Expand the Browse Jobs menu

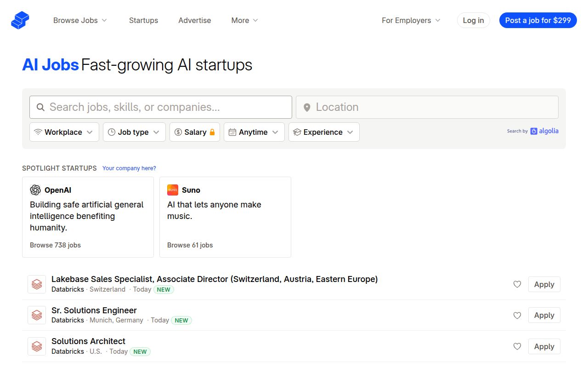[80, 20]
